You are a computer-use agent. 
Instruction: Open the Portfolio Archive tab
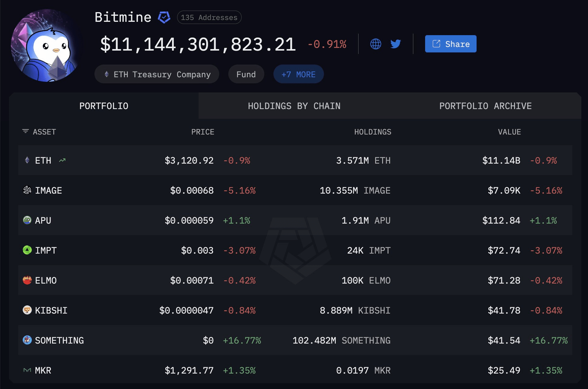pyautogui.click(x=485, y=106)
